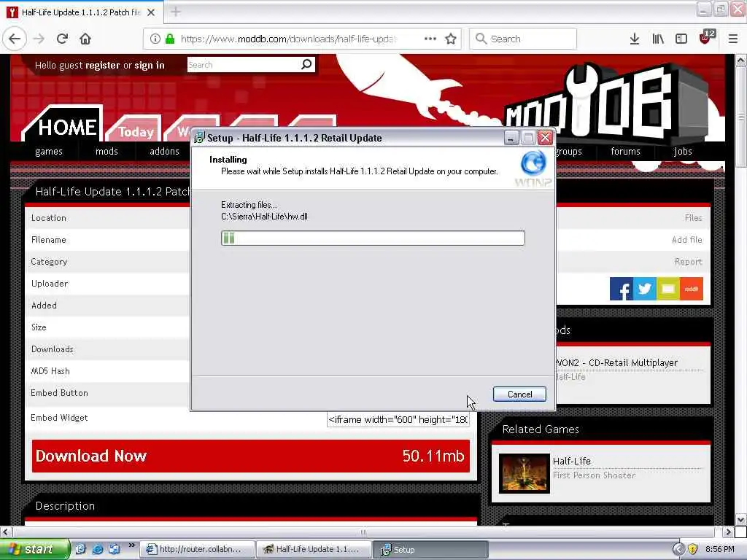
Task: Go to addons navigation item
Action: pos(164,152)
